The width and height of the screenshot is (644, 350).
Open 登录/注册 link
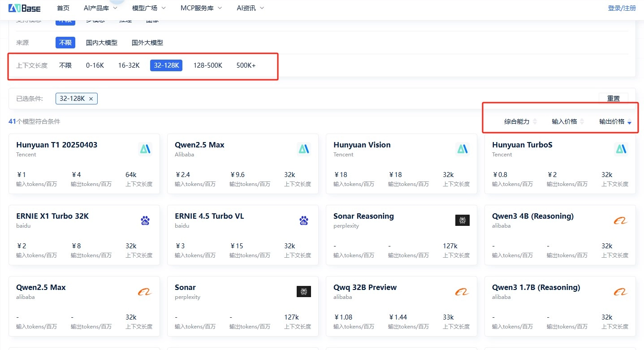(622, 8)
